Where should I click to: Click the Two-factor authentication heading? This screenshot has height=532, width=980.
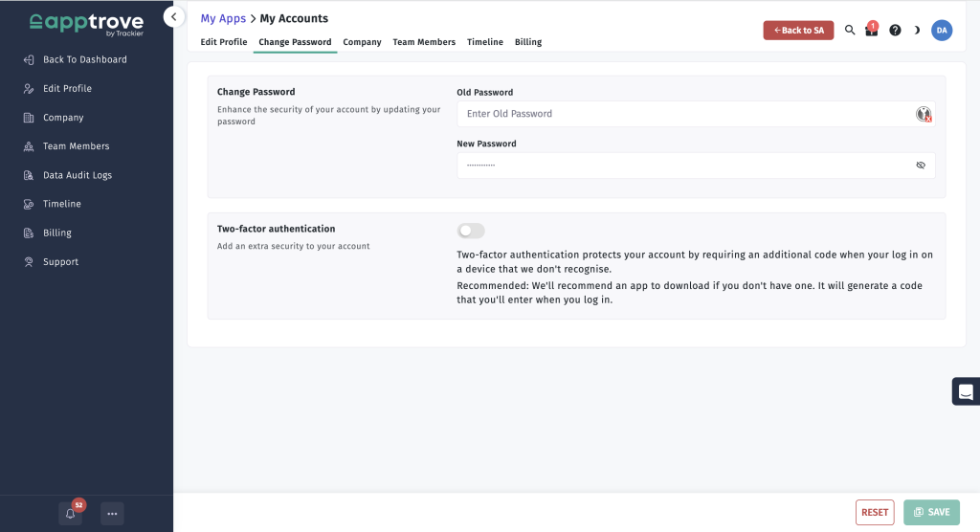pyautogui.click(x=277, y=229)
